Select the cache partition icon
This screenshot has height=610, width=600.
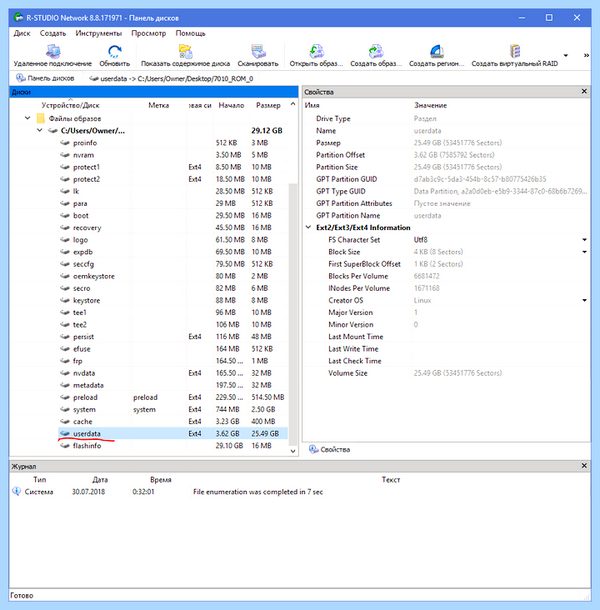point(65,421)
